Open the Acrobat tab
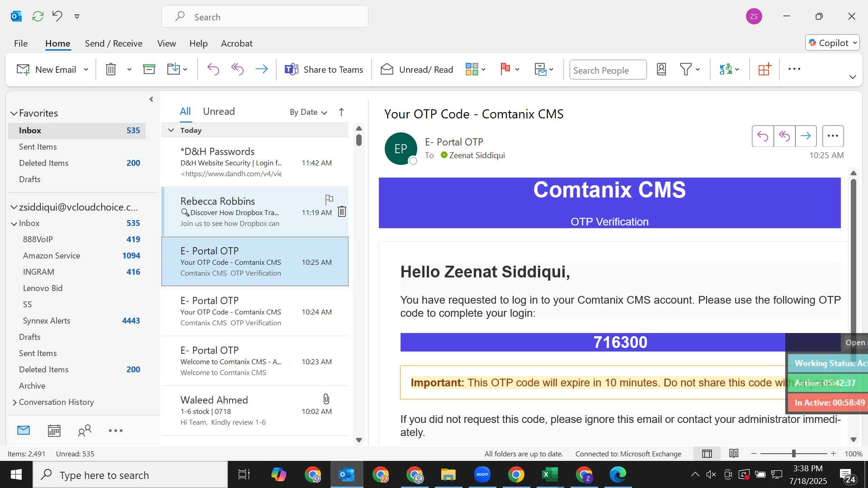The width and height of the screenshot is (868, 488). point(236,43)
